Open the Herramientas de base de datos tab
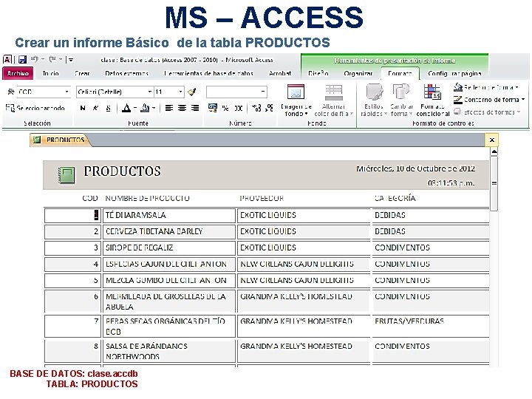Screen dimensions: 532x399 (208, 73)
